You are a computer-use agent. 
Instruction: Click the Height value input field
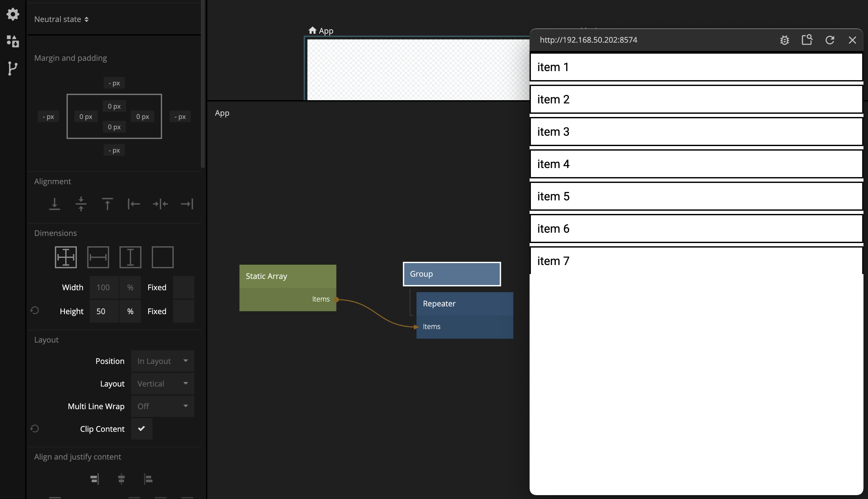point(104,311)
